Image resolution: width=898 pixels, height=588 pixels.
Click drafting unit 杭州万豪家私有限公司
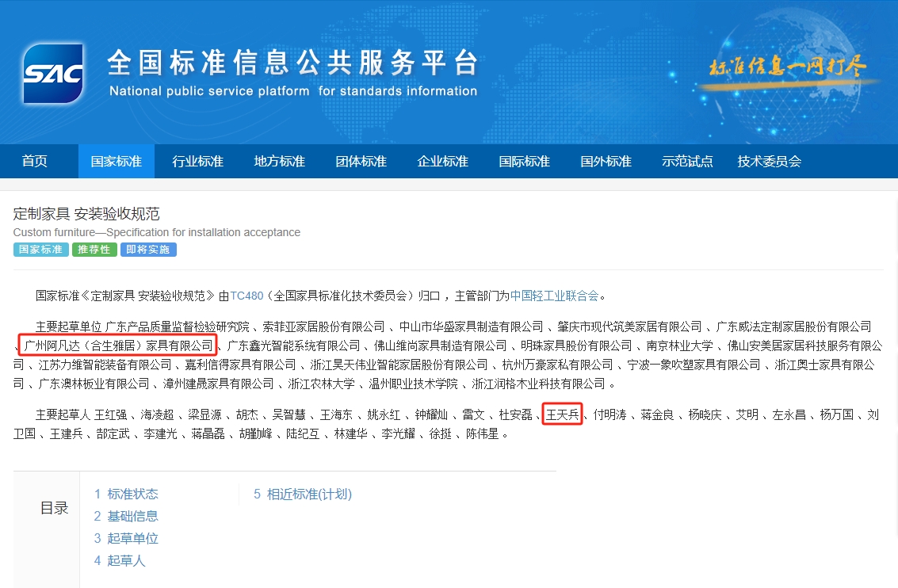pyautogui.click(x=557, y=365)
